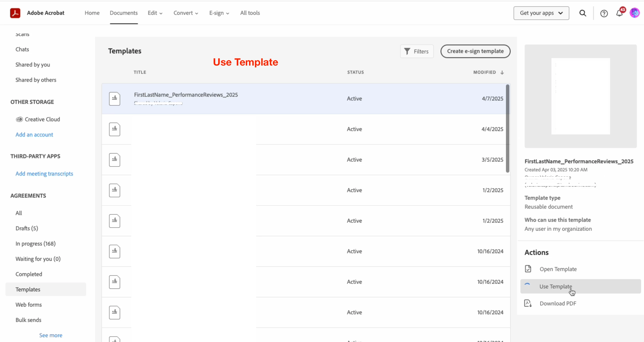This screenshot has height=342, width=644.
Task: Click the help question mark icon
Action: (x=604, y=13)
